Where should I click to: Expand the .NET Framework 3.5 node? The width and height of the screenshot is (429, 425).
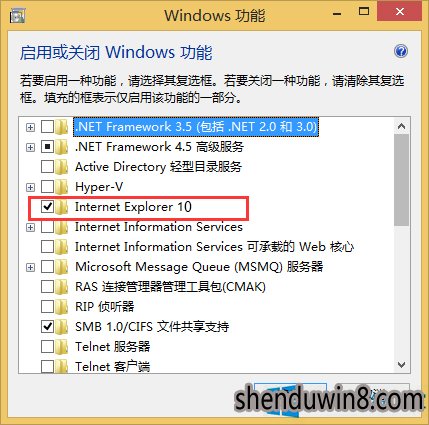coord(30,127)
